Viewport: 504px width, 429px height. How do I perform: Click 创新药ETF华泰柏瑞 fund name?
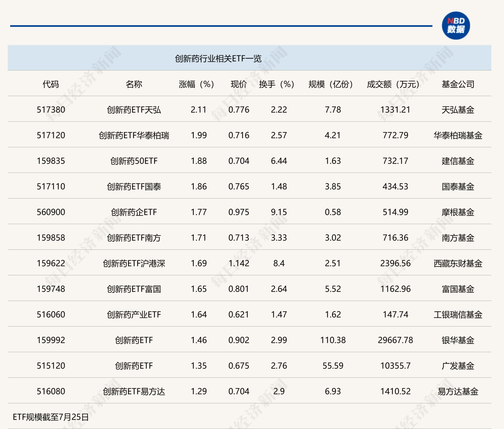tap(134, 135)
